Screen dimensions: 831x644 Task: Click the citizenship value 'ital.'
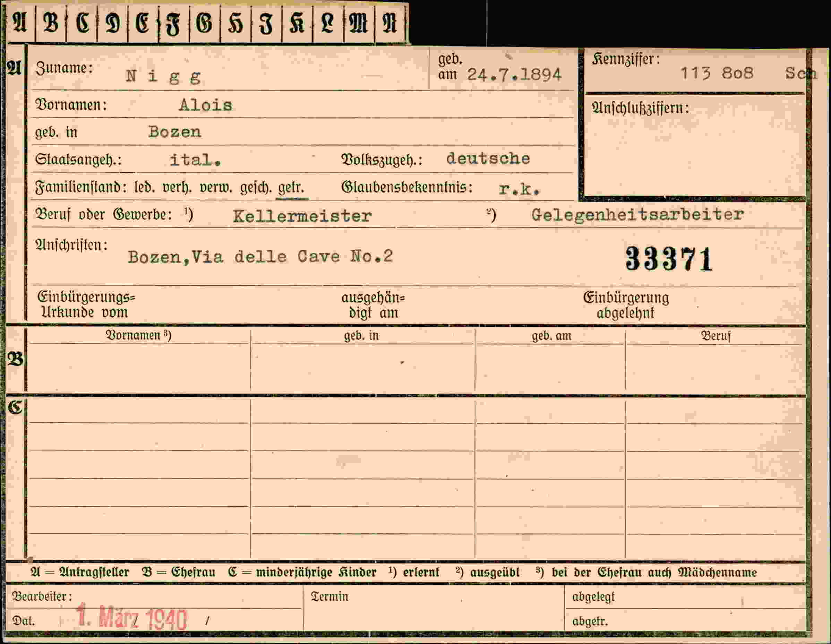pos(195,160)
